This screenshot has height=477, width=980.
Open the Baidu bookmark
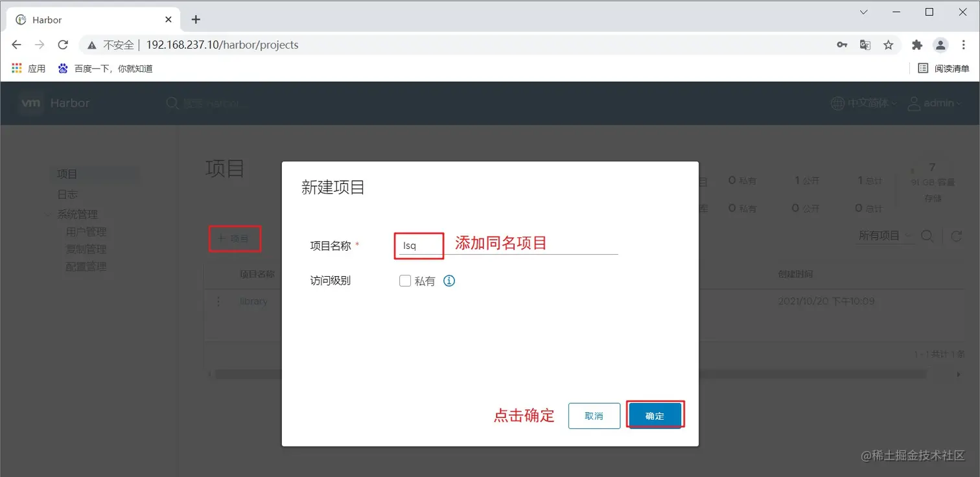click(x=105, y=68)
